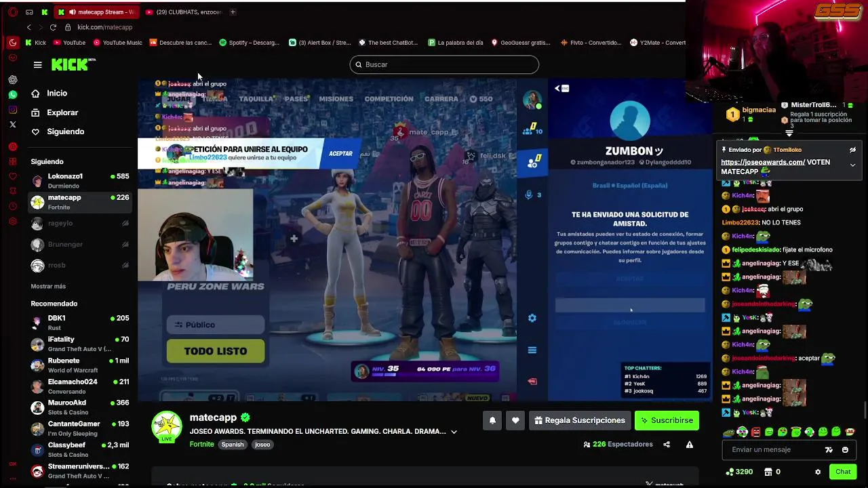868x488 pixels.
Task: Click Regala Suscripciones button
Action: 579,420
